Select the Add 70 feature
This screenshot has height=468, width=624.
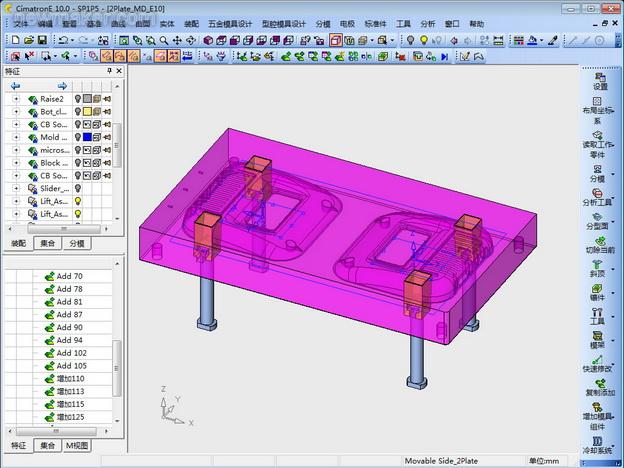click(x=70, y=276)
